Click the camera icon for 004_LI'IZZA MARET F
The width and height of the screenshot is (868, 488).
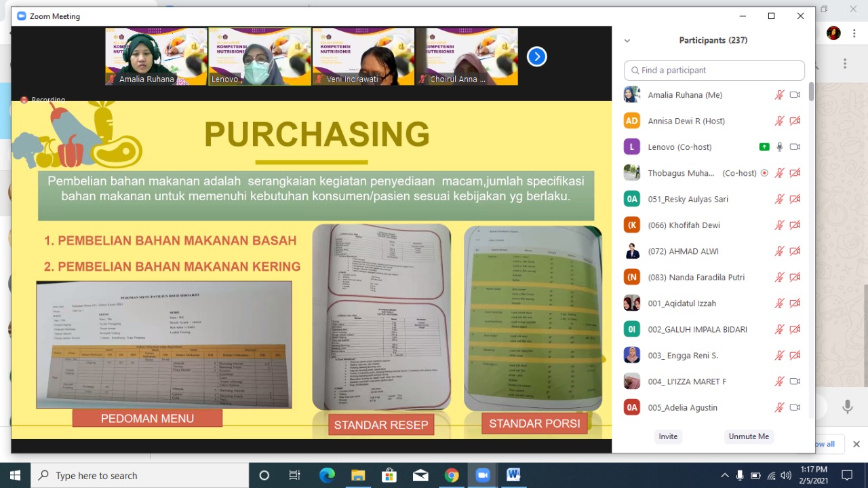[x=795, y=381]
